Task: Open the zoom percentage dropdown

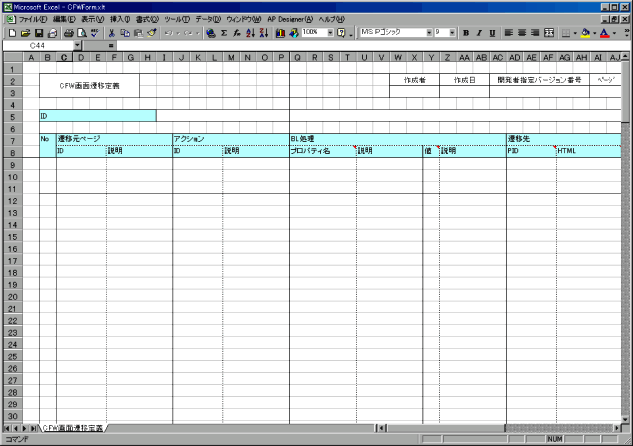Action: [330, 33]
